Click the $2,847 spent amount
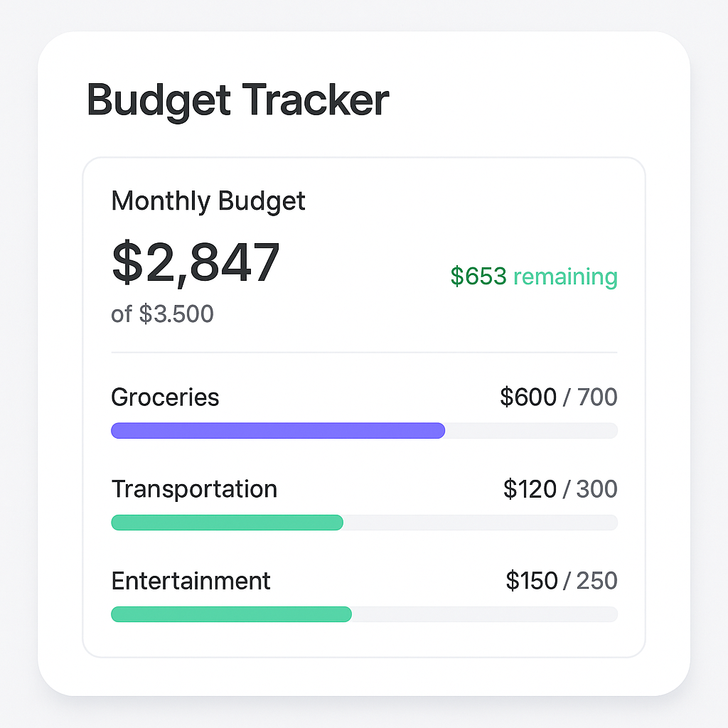The height and width of the screenshot is (728, 728). click(196, 262)
